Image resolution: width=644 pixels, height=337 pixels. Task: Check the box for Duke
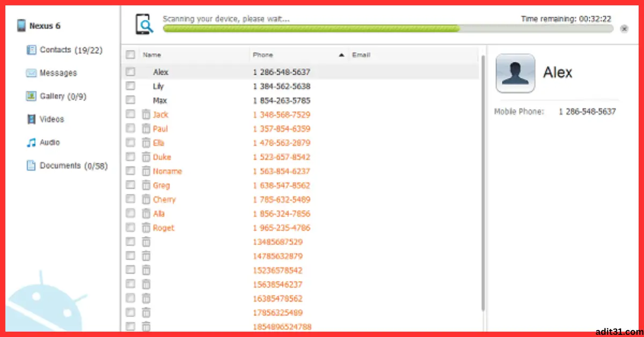pyautogui.click(x=130, y=157)
